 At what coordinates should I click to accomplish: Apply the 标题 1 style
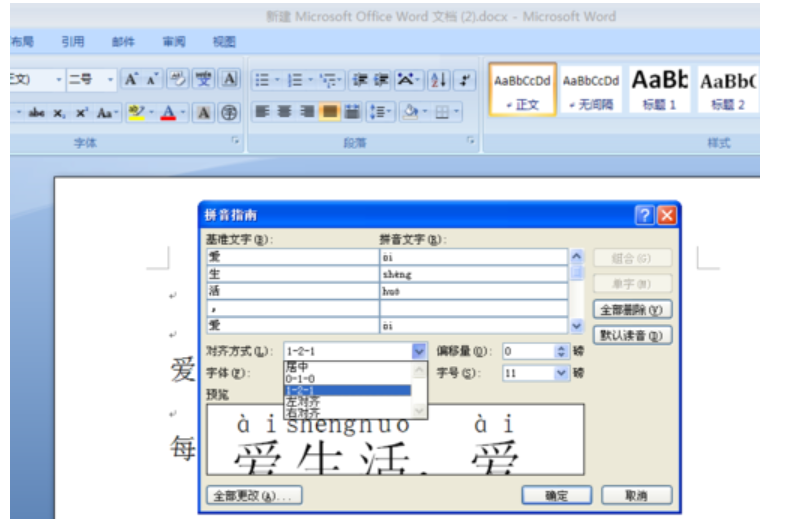660,89
